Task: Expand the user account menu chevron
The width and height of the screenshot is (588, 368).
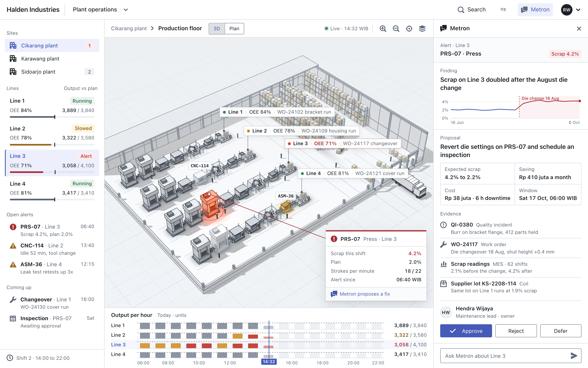Action: [579, 10]
